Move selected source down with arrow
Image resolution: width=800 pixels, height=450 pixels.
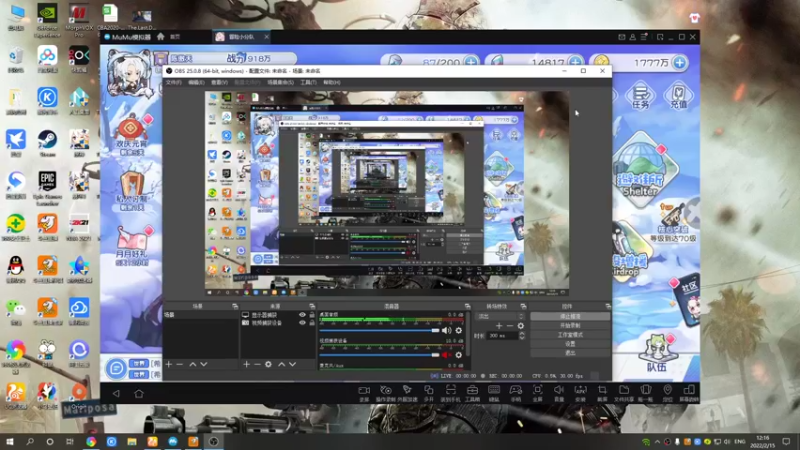tap(292, 364)
